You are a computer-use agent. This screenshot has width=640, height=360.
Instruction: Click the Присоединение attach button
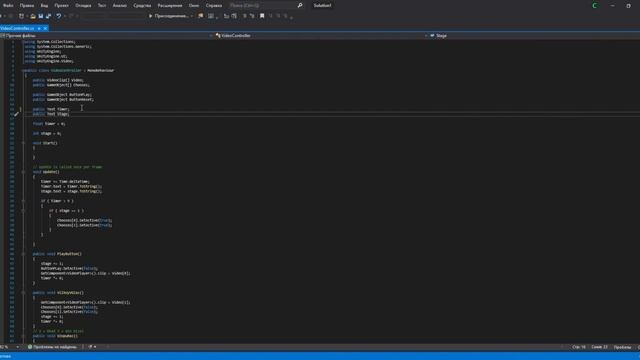click(x=169, y=16)
